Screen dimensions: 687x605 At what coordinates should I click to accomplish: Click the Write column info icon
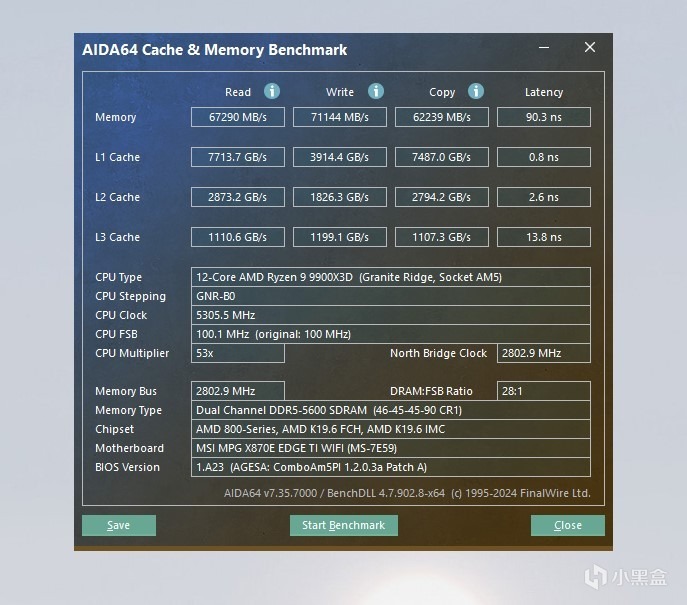coord(375,91)
